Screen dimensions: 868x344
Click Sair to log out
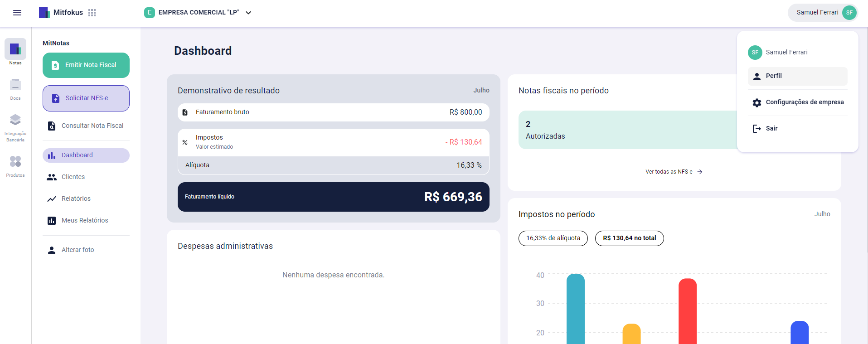[798, 129]
